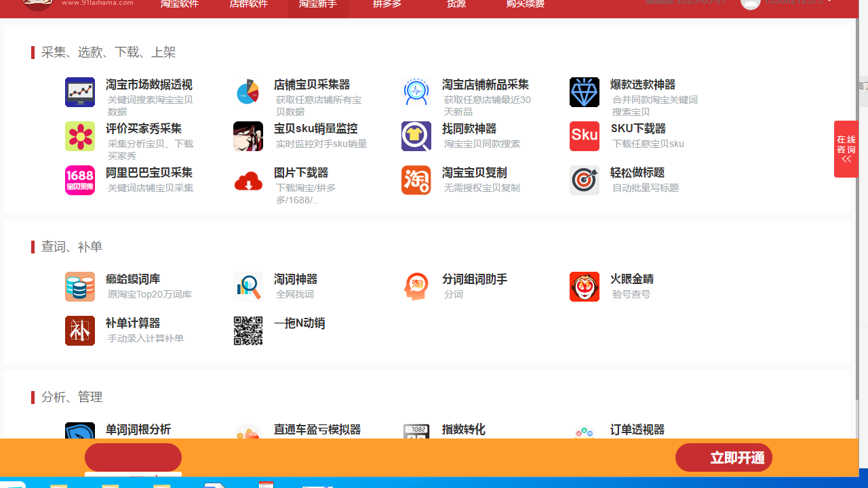Viewport: 868px width, 488px height.
Task: Open the SKU下载器 tool icon
Action: point(585,136)
